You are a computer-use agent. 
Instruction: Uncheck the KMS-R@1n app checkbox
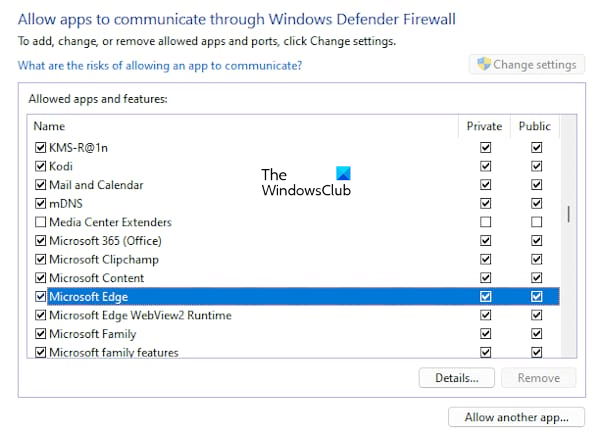[41, 147]
